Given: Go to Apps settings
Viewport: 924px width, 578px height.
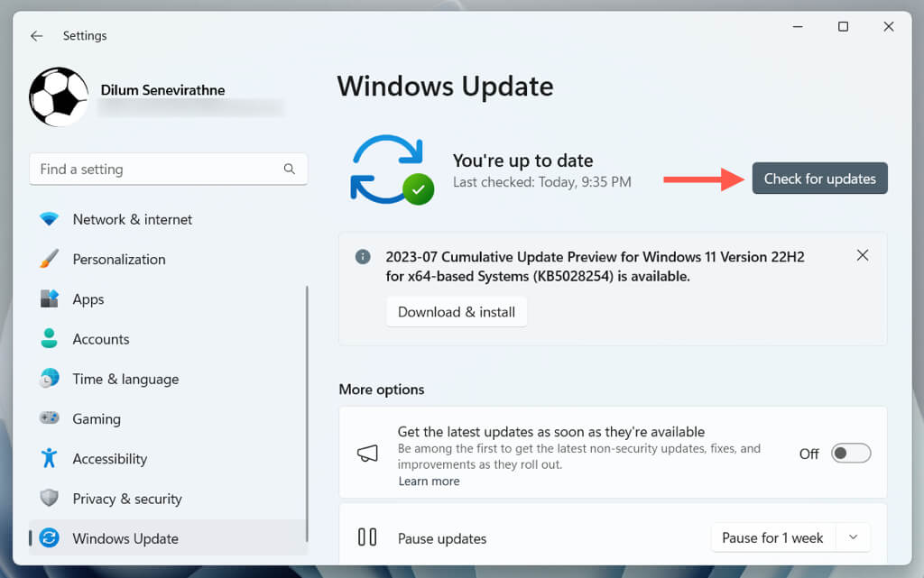Looking at the screenshot, I should click(x=88, y=299).
